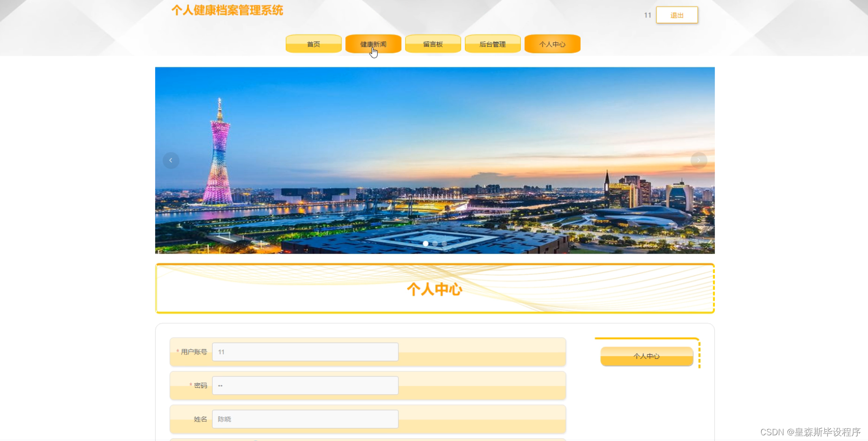This screenshot has height=441, width=868.
Task: Open the 健康新闻 navigation tab
Action: (373, 43)
